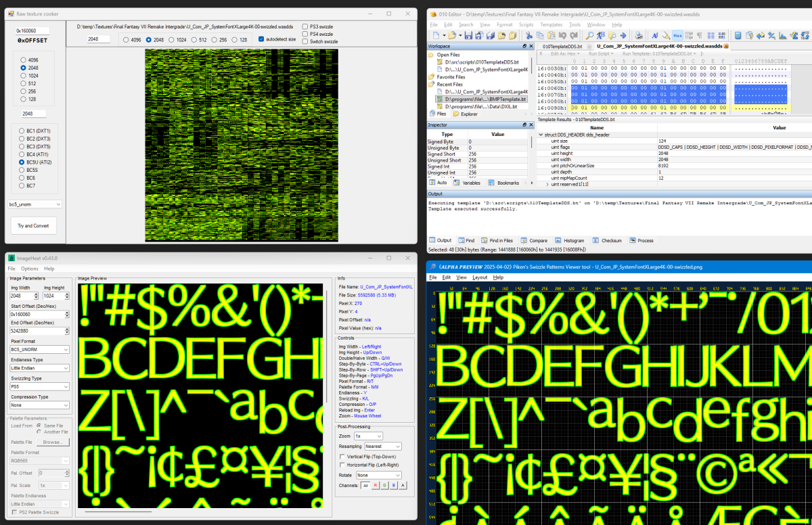Switch to the Histogram output tab

[569, 240]
